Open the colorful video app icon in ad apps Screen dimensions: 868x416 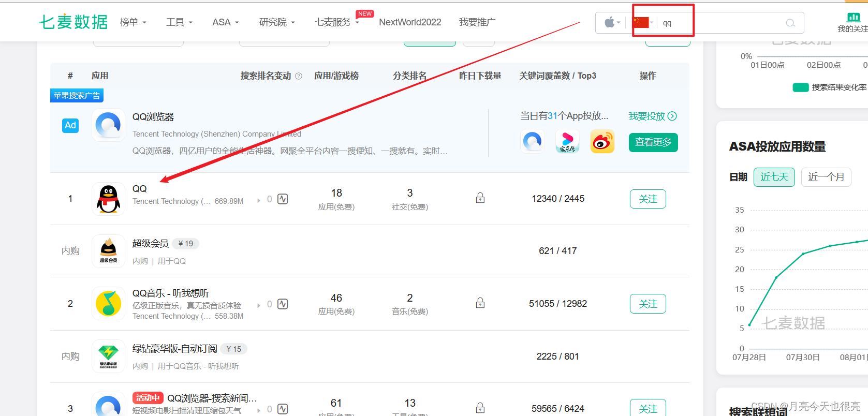tap(567, 141)
